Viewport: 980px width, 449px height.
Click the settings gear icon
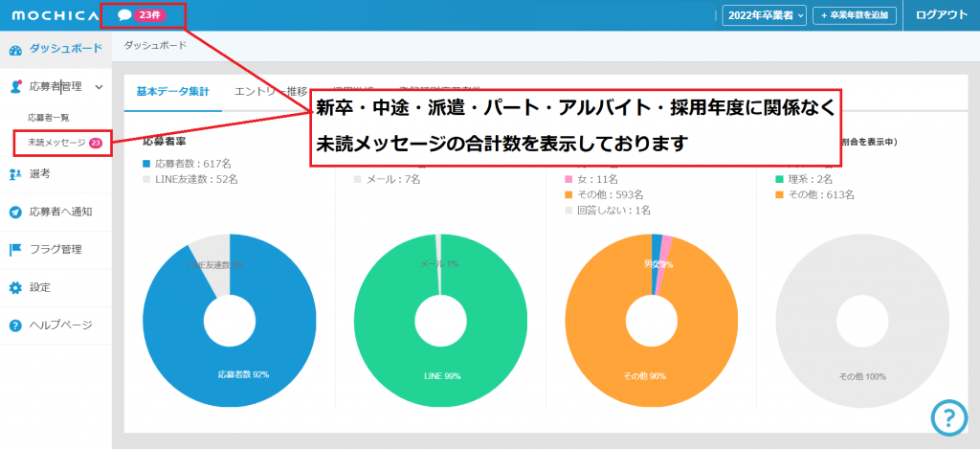[x=15, y=287]
